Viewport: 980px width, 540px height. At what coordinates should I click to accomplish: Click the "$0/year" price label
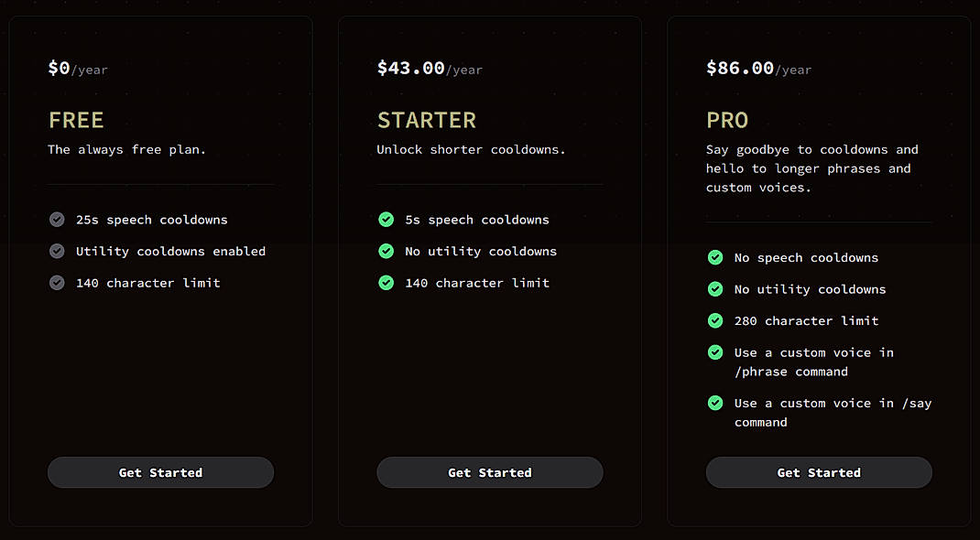tap(78, 67)
